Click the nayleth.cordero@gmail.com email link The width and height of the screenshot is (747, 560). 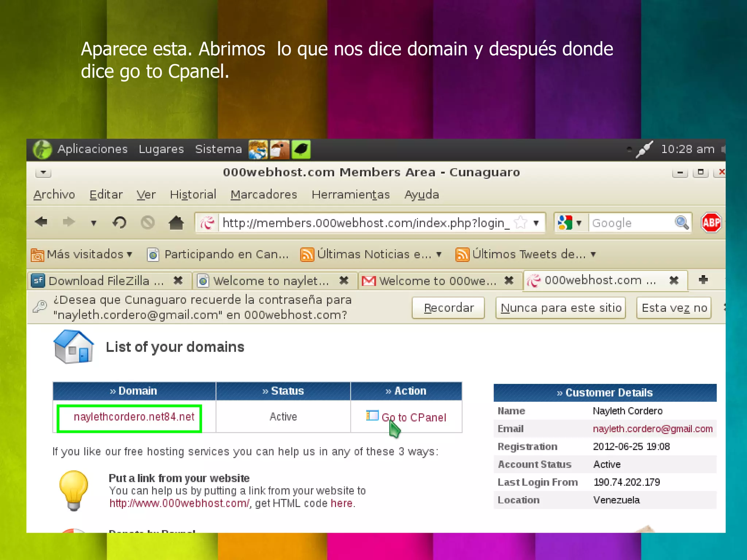click(x=653, y=429)
